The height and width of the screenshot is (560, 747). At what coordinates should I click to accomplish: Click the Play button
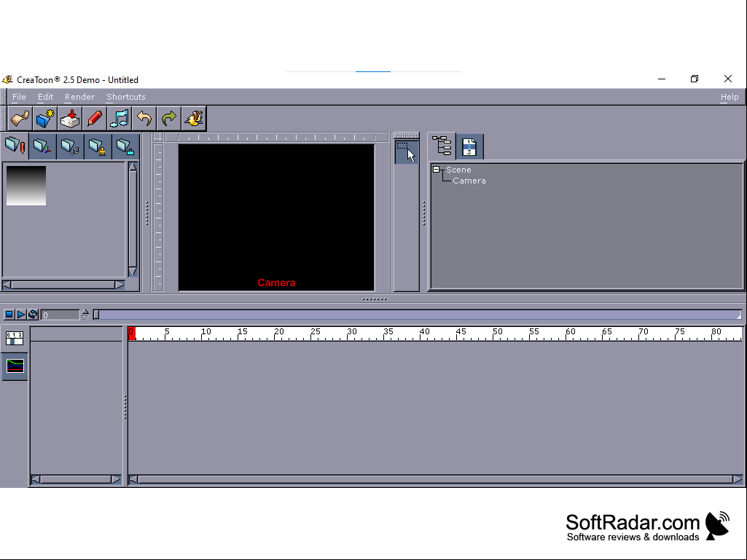(x=21, y=315)
